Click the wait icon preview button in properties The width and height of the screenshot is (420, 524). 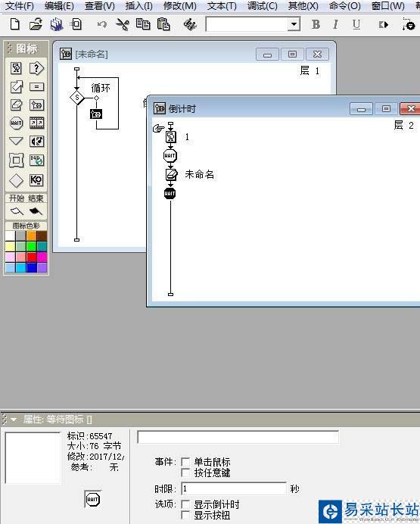(92, 499)
